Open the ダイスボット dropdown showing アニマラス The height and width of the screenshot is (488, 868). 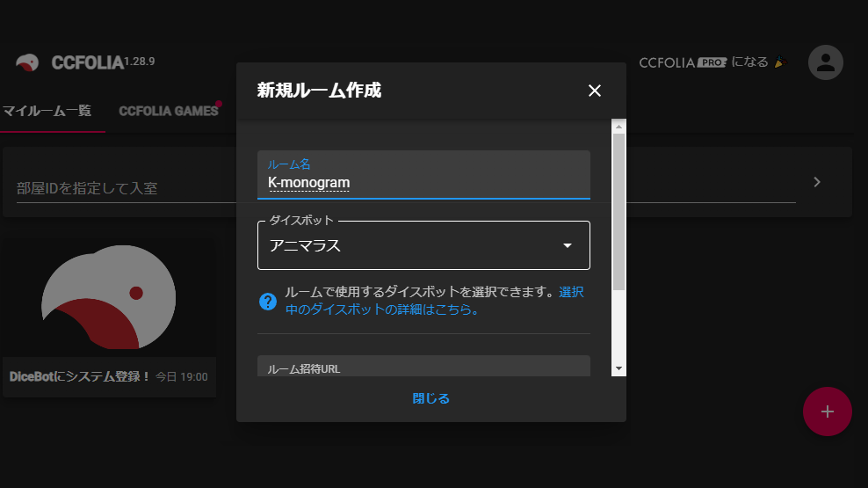pos(413,245)
